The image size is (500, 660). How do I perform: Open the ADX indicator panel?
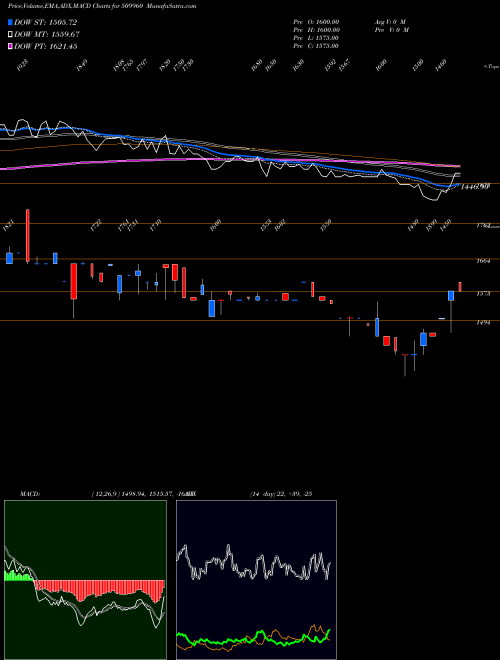coord(256,580)
